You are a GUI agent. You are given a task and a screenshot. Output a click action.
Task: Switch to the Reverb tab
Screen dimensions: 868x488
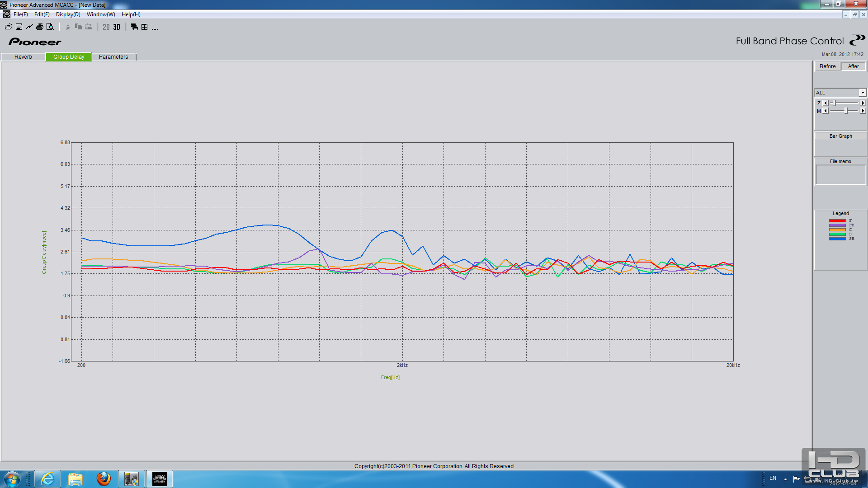pyautogui.click(x=23, y=57)
